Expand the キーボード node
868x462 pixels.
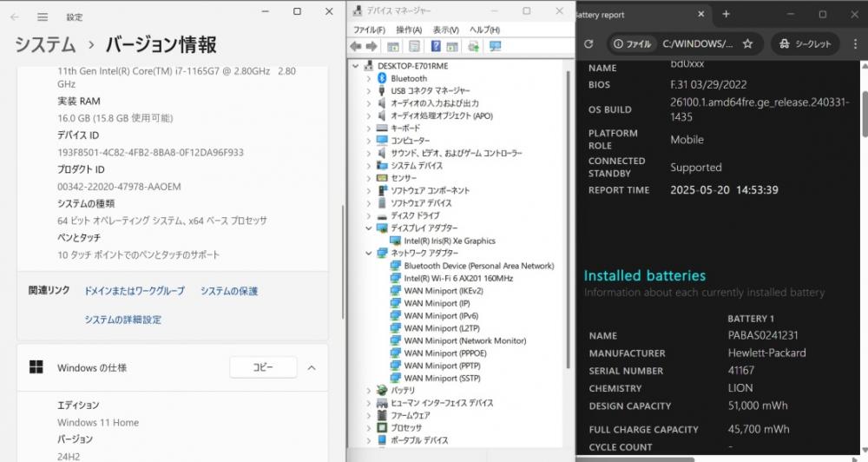pos(369,128)
